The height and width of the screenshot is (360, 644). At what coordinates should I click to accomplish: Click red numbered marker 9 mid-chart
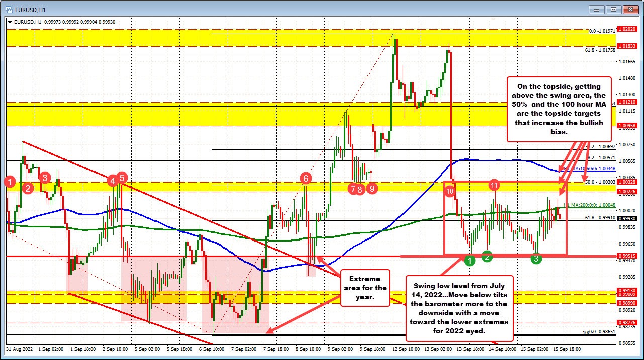(x=371, y=189)
